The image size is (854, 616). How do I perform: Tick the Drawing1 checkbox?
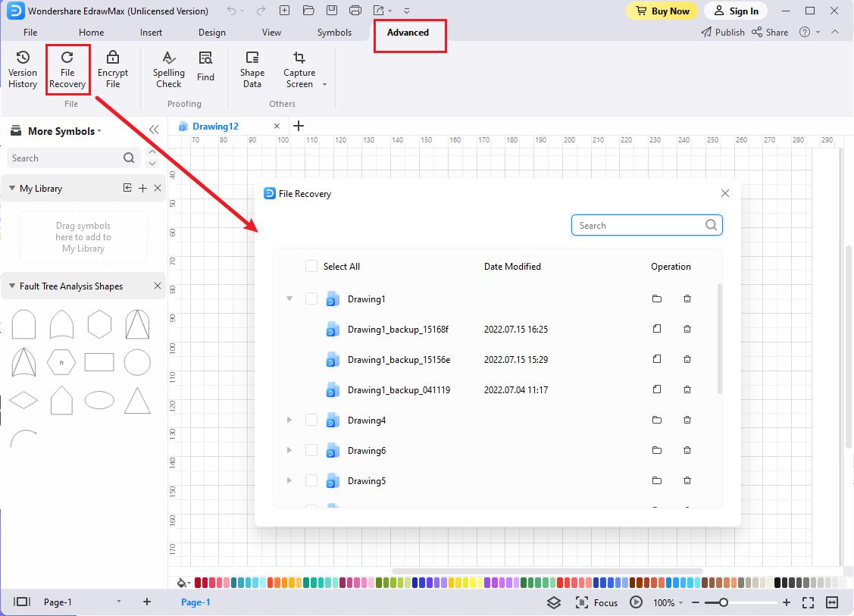point(311,299)
